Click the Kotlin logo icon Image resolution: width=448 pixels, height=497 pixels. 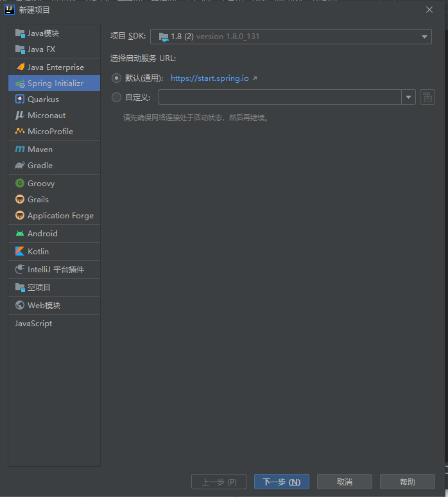click(20, 251)
